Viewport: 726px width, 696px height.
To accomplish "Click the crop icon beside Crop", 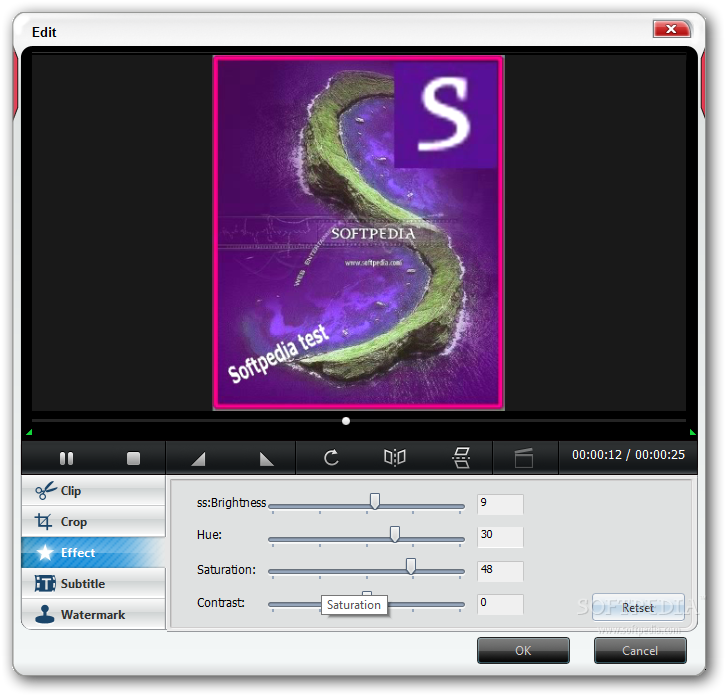I will (x=44, y=521).
